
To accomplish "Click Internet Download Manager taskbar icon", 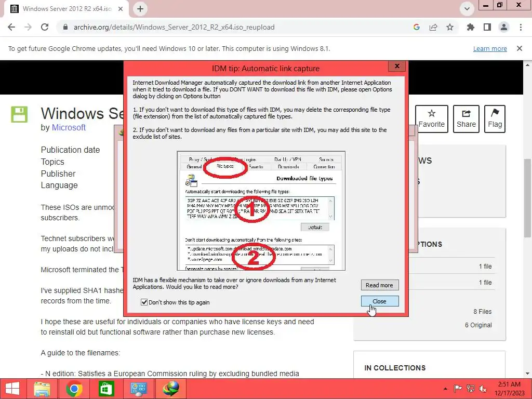I will 170,389.
